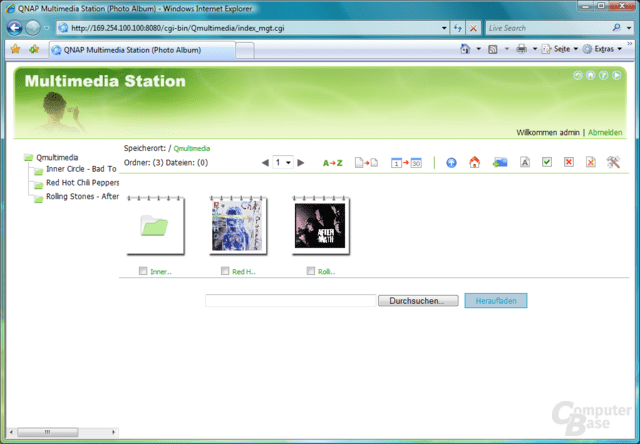Viewport: 640px width, 444px height.
Task: Click the scrollbar left arrow in tree panel
Action: coord(11,432)
